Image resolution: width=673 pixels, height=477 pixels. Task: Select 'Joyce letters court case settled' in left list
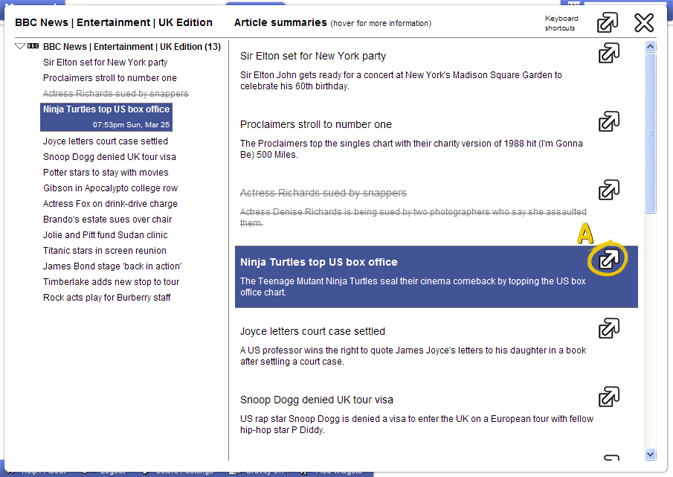click(x=106, y=141)
